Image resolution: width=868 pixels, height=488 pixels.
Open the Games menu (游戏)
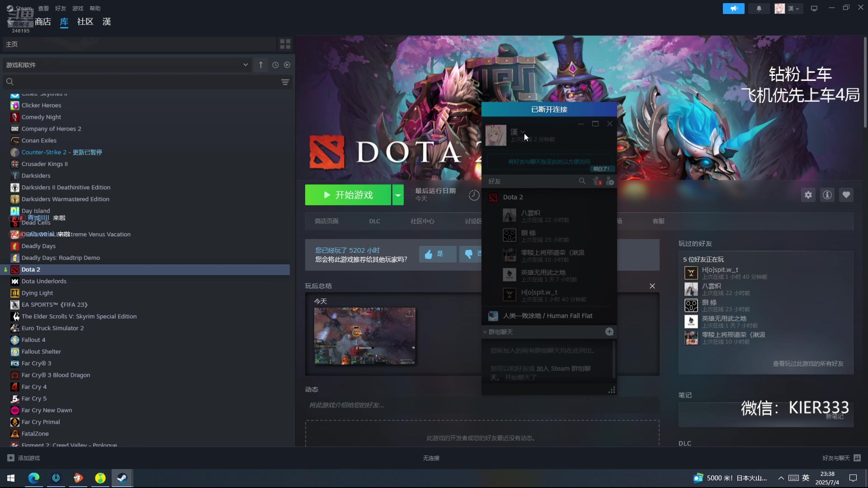coord(78,9)
